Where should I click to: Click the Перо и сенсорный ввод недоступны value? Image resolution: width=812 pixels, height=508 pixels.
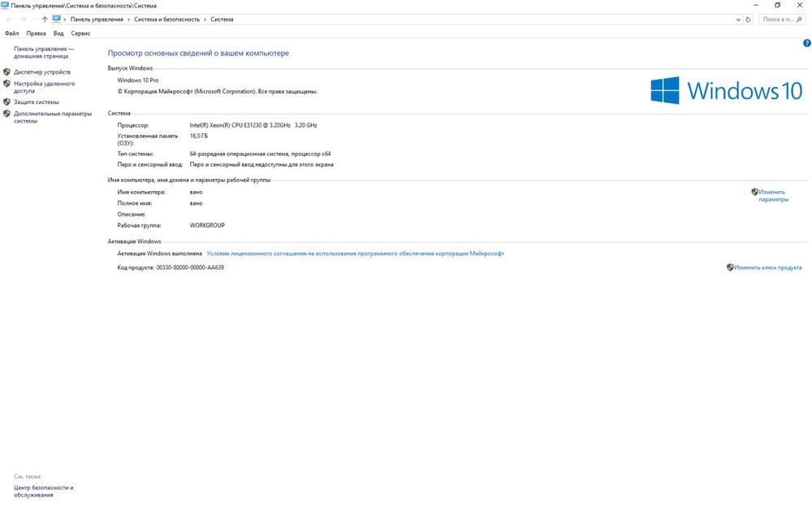pyautogui.click(x=261, y=164)
